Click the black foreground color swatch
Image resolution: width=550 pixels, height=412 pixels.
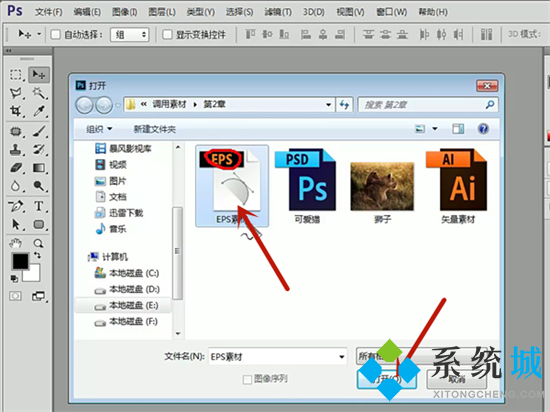(20, 261)
